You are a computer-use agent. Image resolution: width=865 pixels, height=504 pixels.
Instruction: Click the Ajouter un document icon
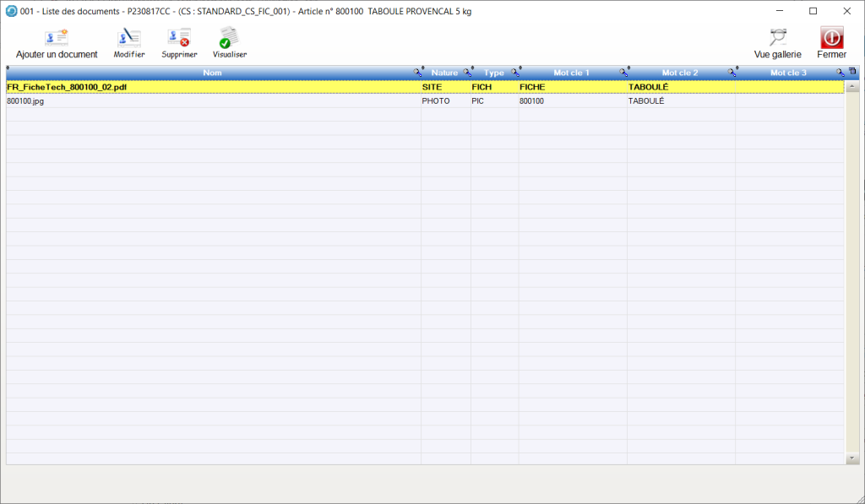(57, 38)
